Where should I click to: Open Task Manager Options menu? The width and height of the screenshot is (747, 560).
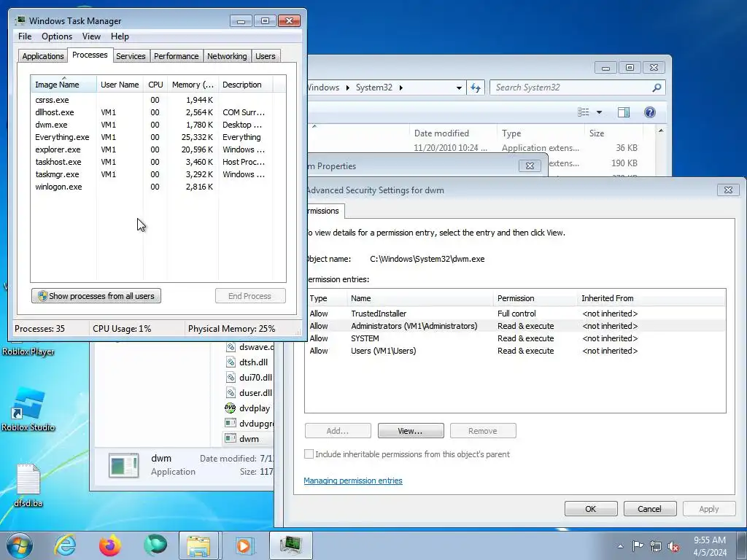click(57, 36)
